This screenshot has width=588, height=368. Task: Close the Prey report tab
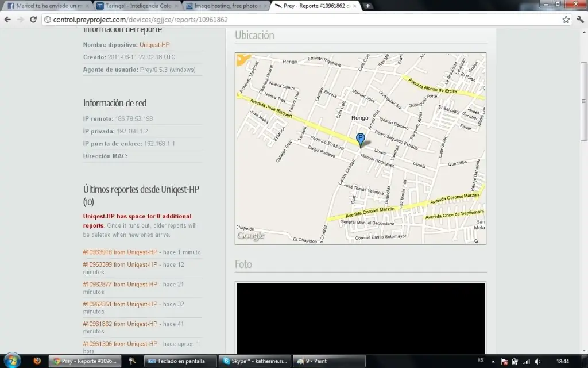coord(354,6)
